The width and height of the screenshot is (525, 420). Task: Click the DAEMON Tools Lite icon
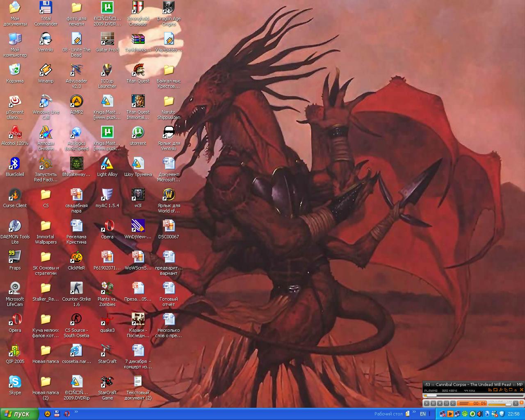pos(15,226)
